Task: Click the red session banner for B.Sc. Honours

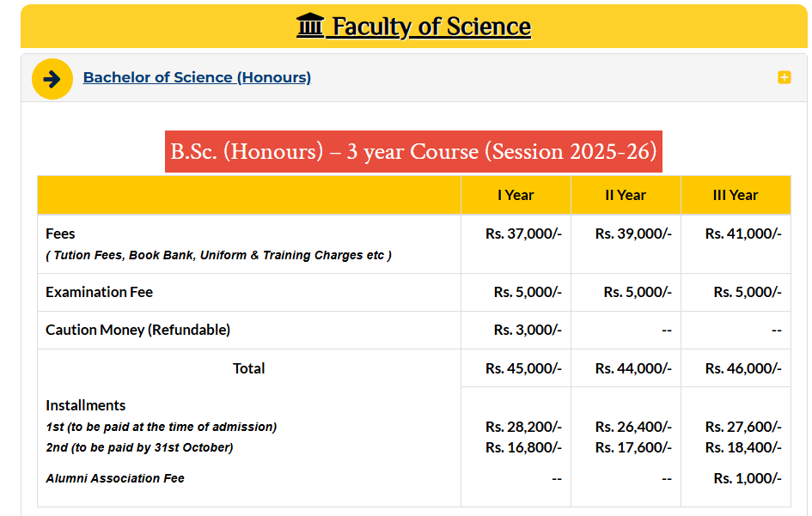Action: coord(413,151)
